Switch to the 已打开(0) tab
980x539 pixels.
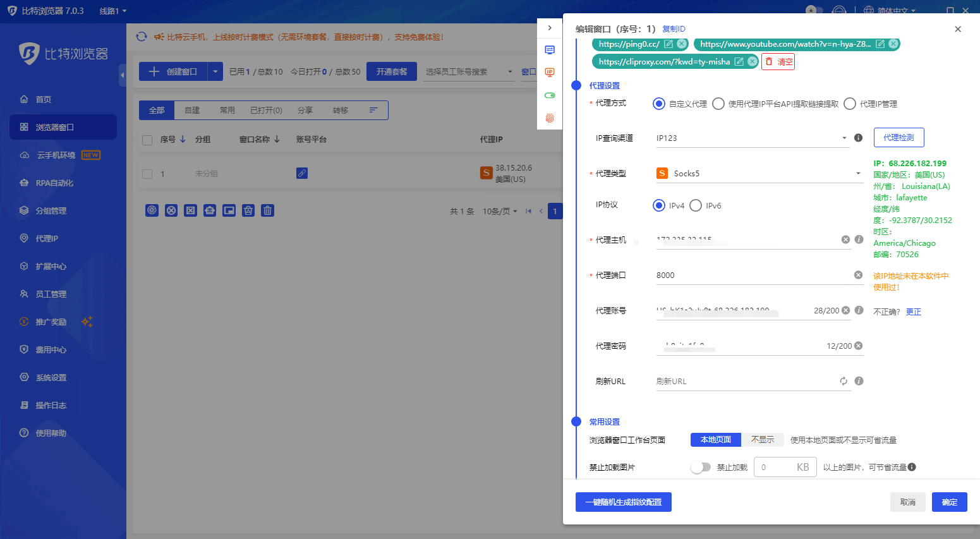tap(266, 110)
